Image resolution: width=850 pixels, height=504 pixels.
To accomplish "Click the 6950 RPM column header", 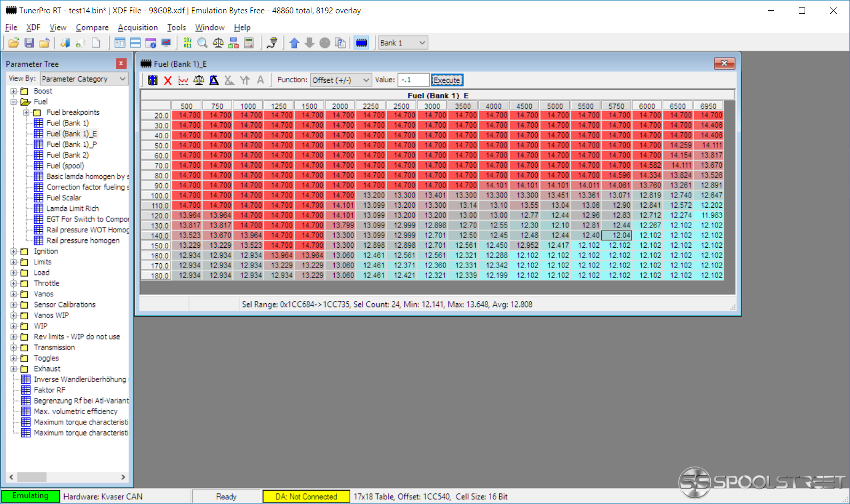I will [x=709, y=106].
